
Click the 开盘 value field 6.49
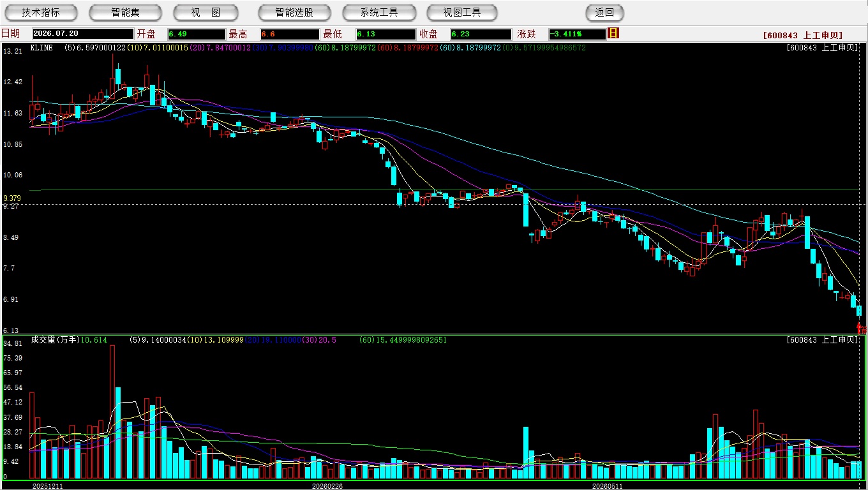tap(197, 34)
